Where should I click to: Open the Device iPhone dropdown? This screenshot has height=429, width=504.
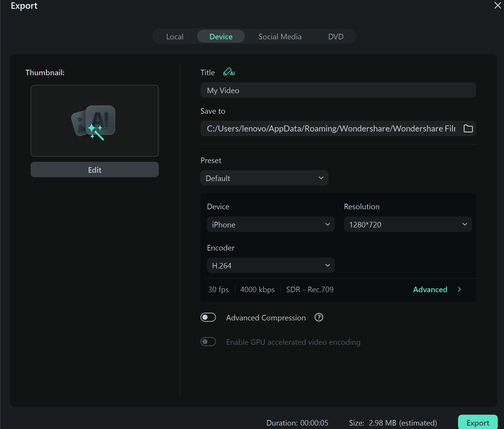tap(271, 224)
